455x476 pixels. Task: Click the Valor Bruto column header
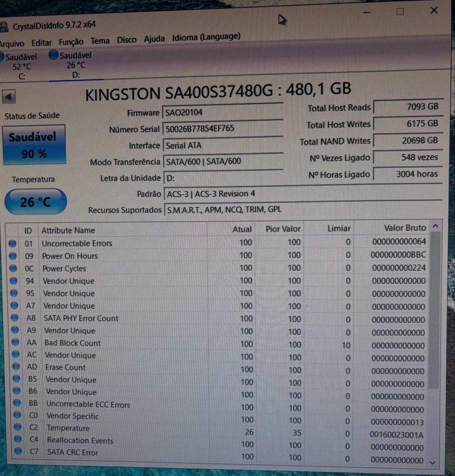coord(405,228)
